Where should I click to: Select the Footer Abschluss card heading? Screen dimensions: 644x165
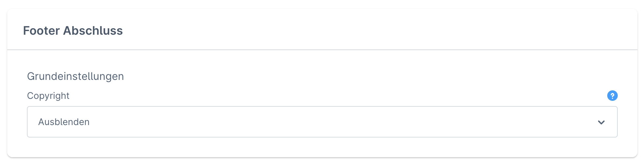pyautogui.click(x=73, y=30)
